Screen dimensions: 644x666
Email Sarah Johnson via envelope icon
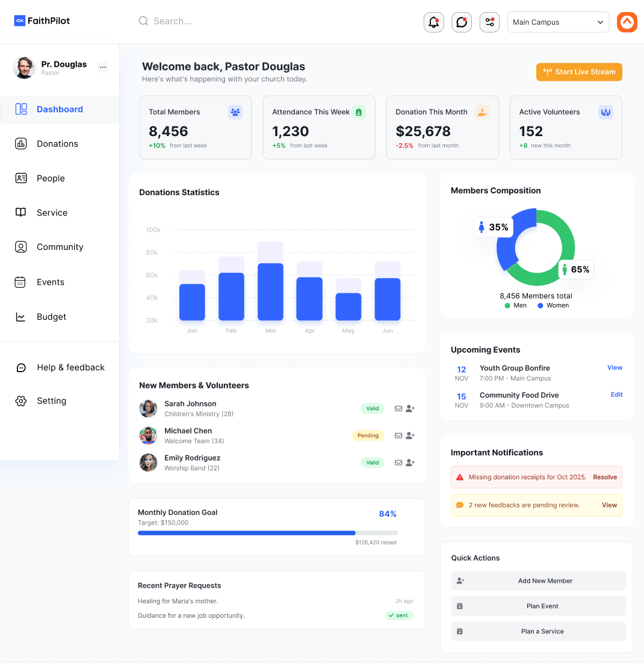click(398, 409)
